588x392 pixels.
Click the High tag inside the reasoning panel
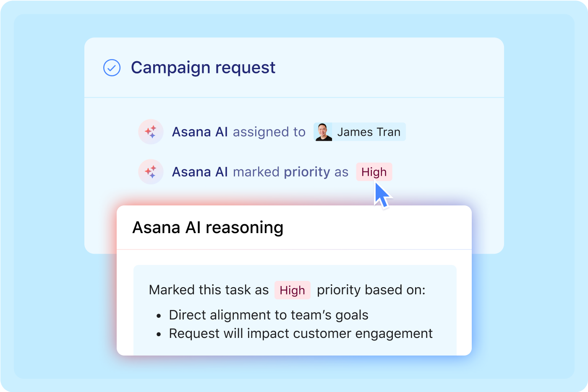point(292,290)
